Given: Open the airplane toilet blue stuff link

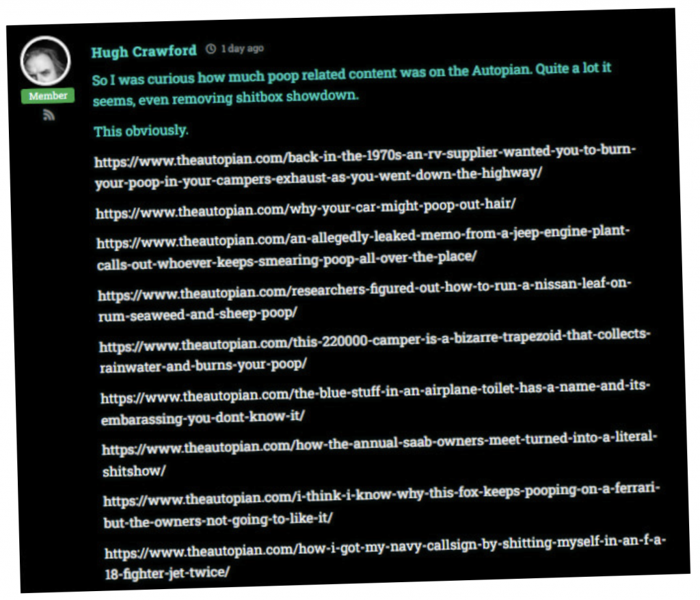Looking at the screenshot, I should [375, 402].
